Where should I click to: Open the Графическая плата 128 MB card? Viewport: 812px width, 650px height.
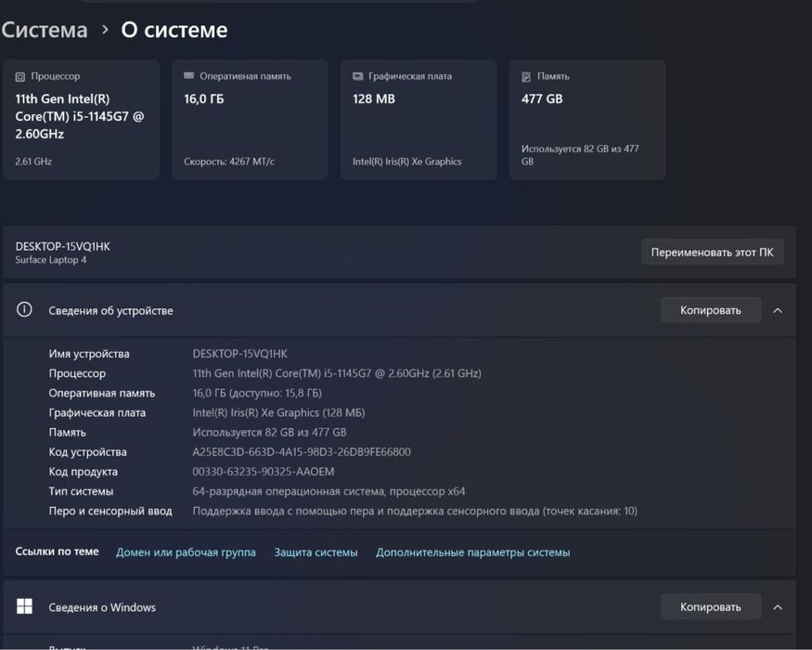(419, 120)
